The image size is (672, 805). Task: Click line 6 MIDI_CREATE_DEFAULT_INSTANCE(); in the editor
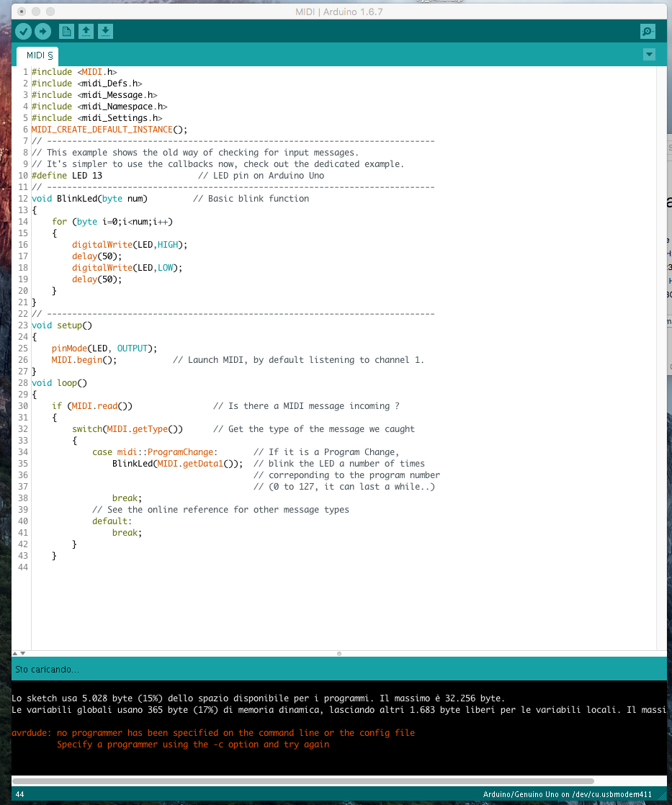point(113,129)
